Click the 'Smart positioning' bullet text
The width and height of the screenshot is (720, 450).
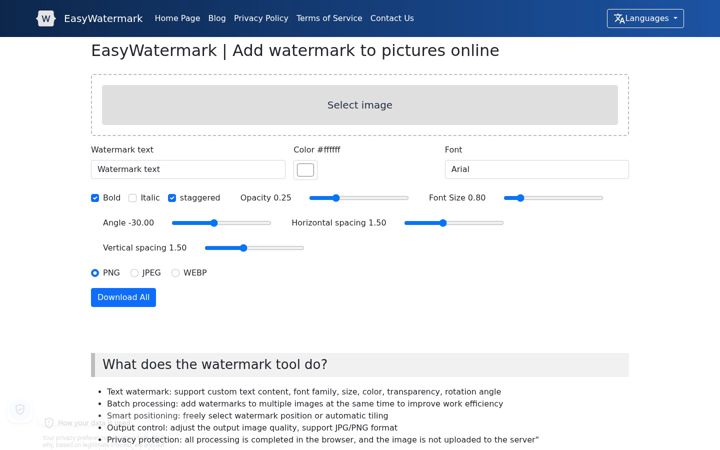click(248, 416)
